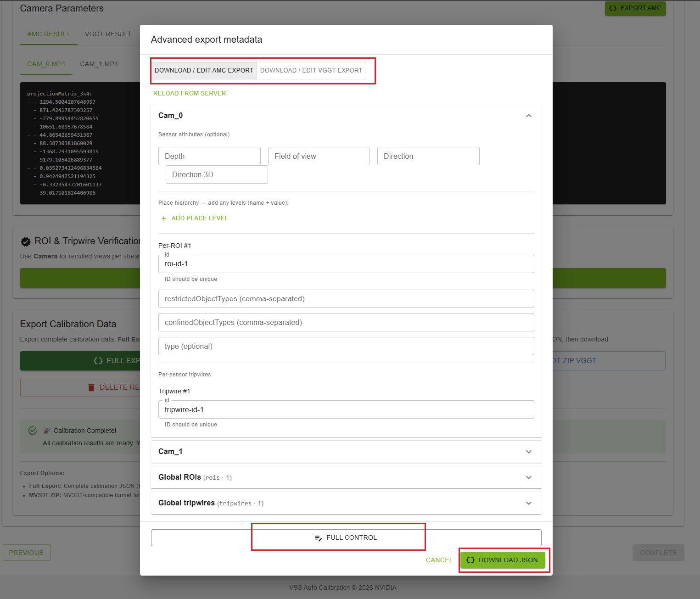Click CANCEL in the dialog
This screenshot has width=700, height=599.
pyautogui.click(x=439, y=560)
